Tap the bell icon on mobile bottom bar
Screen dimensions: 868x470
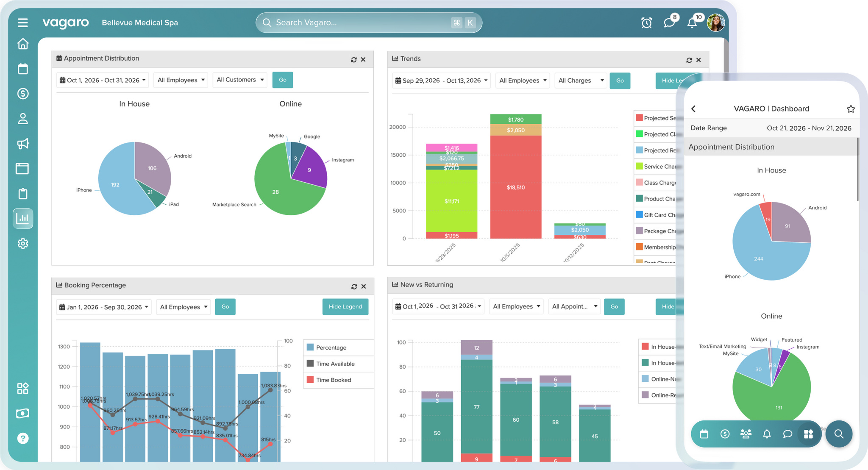click(767, 434)
